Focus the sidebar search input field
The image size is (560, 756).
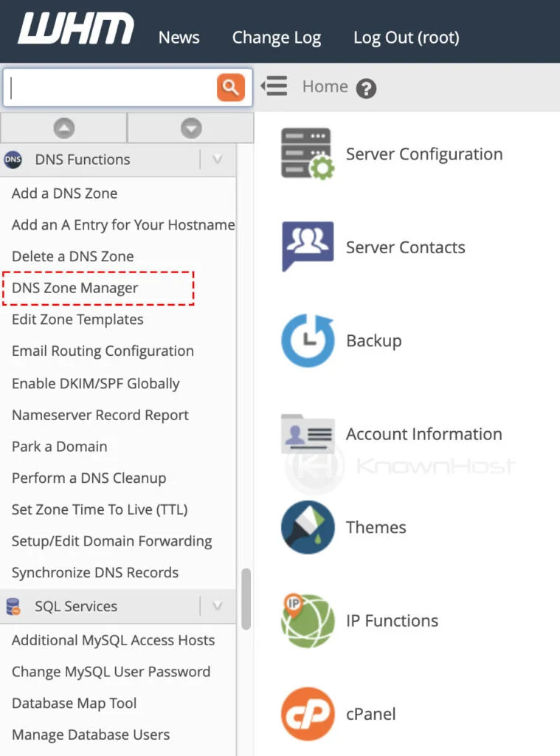[x=111, y=88]
